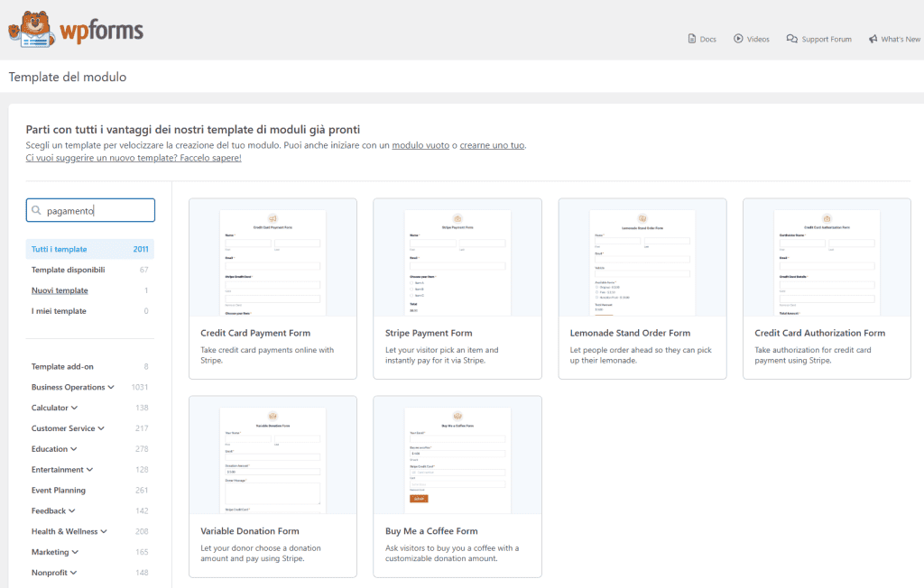Select the "Nuovi template" filter

coord(60,289)
